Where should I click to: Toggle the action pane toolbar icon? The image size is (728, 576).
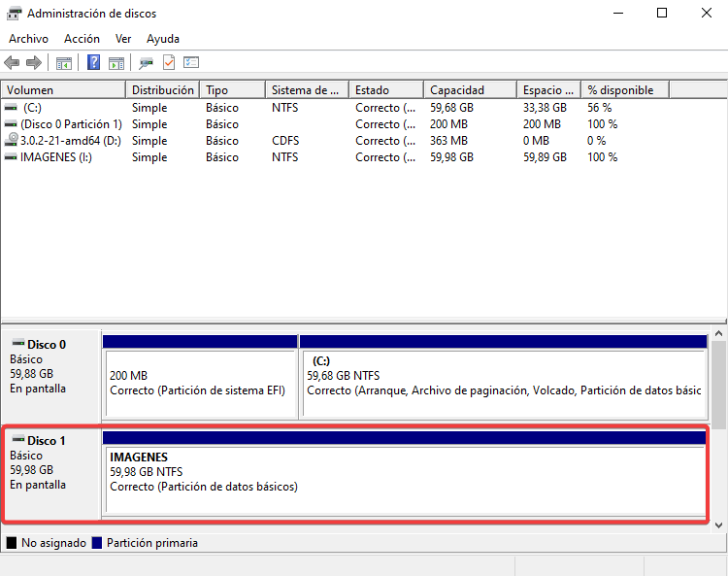pos(116,63)
